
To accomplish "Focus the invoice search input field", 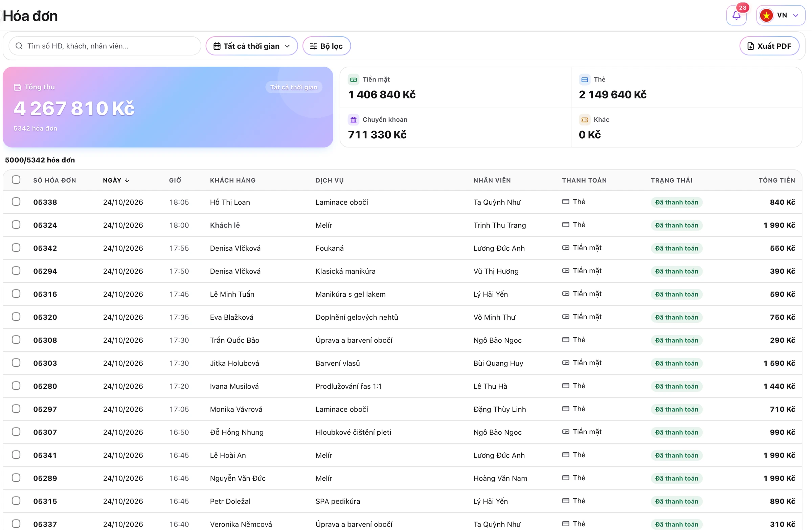I will (x=105, y=46).
